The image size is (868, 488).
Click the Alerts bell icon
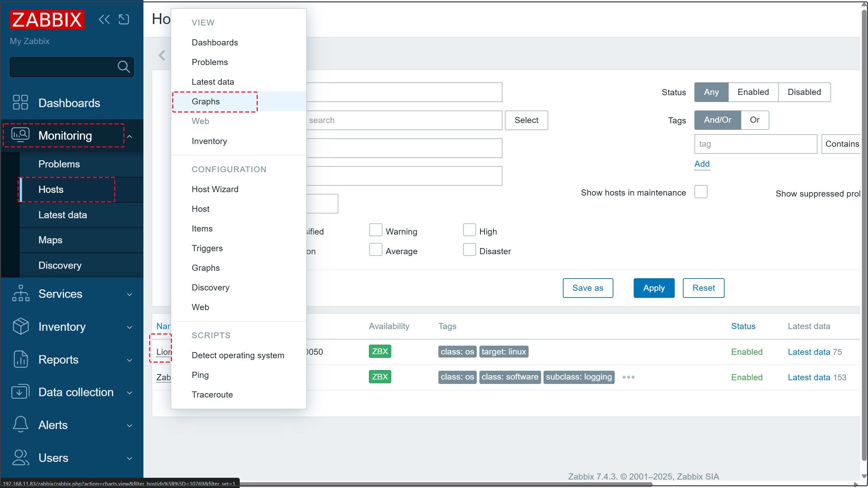20,424
